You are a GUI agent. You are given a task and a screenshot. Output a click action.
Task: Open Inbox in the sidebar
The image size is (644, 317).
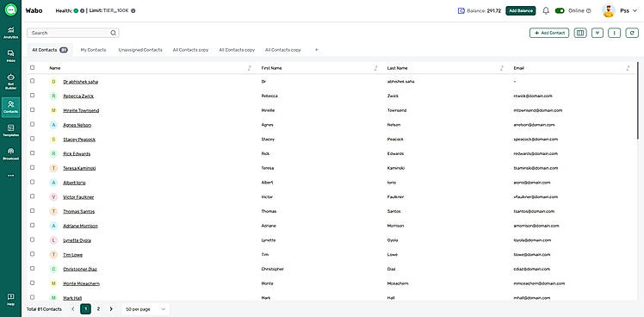[x=10, y=56]
